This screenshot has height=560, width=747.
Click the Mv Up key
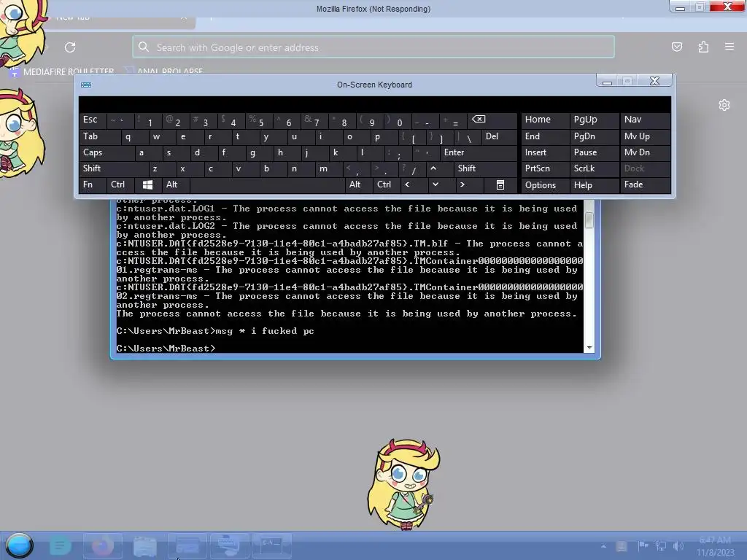point(645,136)
